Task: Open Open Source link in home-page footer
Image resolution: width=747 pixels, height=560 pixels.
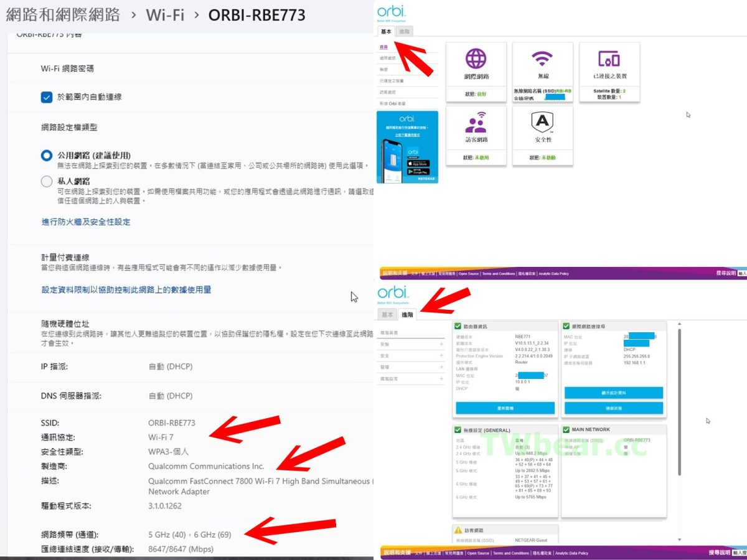Action: [x=469, y=274]
